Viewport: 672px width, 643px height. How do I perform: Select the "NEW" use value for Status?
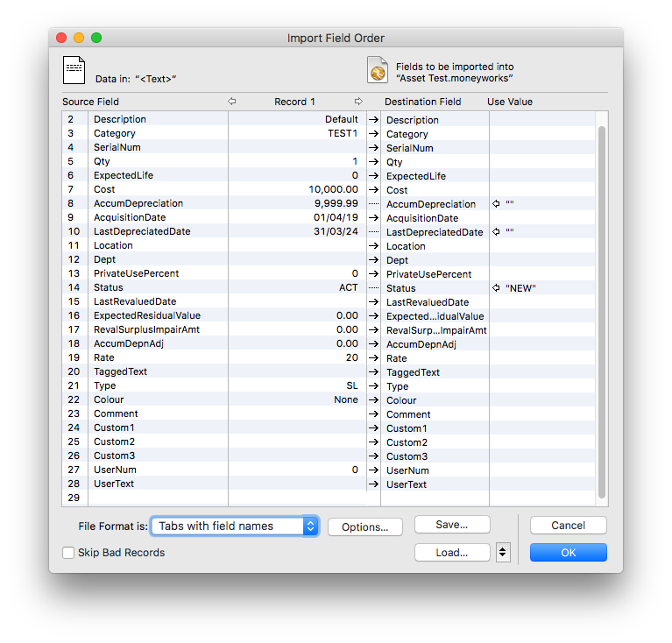(x=520, y=288)
